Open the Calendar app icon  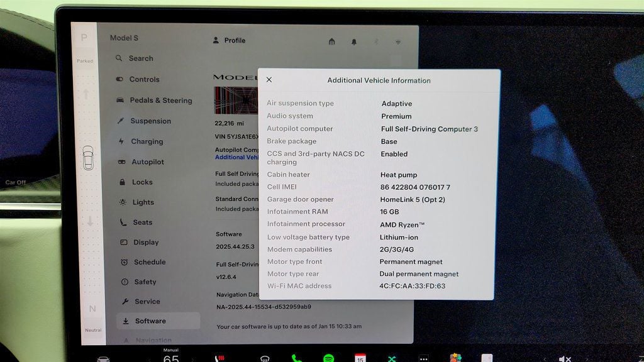coord(360,358)
